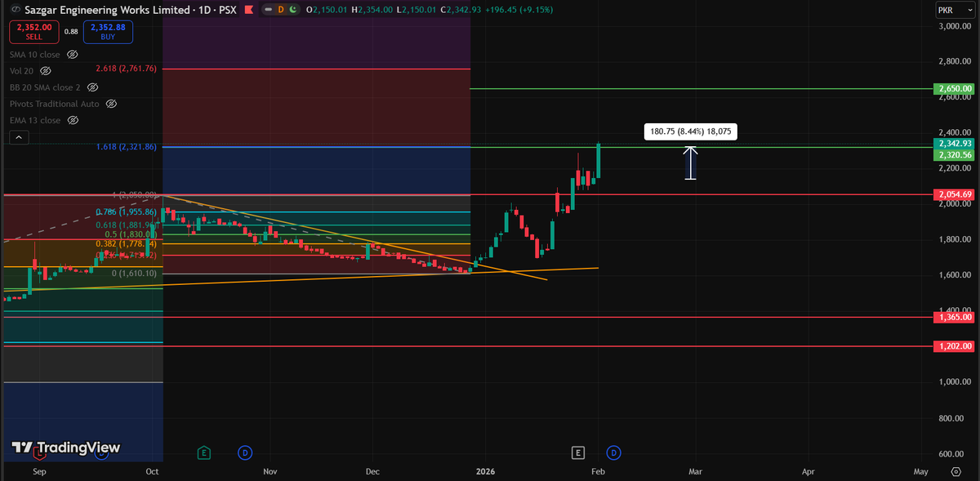Click the high price value H2,354.00
The image size is (980, 481).
pos(372,10)
